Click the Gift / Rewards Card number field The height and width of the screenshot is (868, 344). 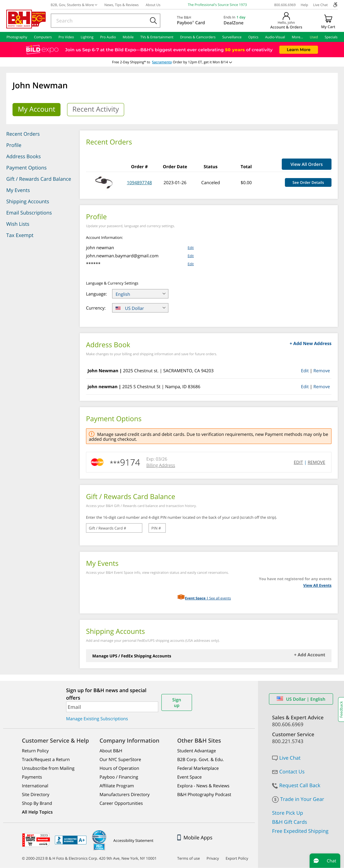point(114,528)
